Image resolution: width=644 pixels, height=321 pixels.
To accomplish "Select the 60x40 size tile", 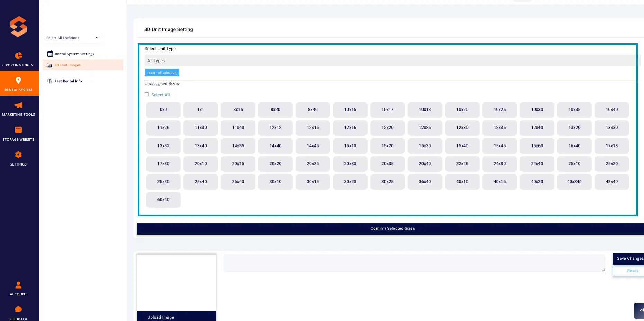I will click(163, 200).
